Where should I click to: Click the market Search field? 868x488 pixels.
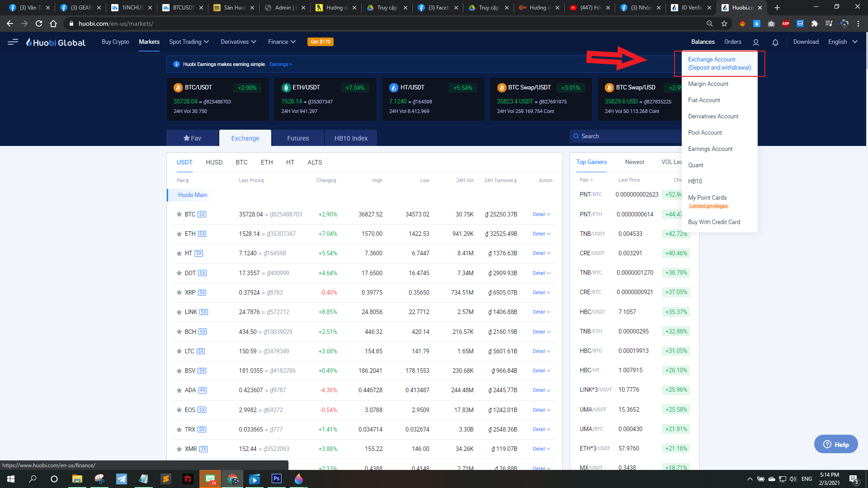[x=626, y=136]
